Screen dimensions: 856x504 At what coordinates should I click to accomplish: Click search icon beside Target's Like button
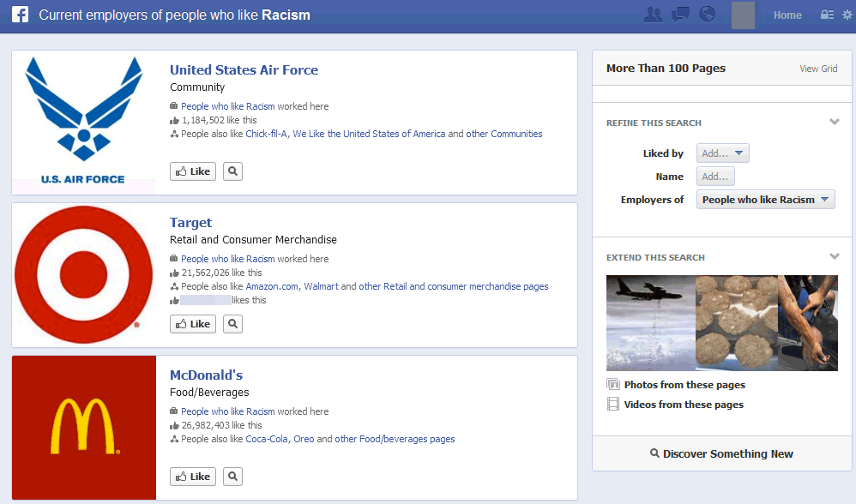click(232, 324)
